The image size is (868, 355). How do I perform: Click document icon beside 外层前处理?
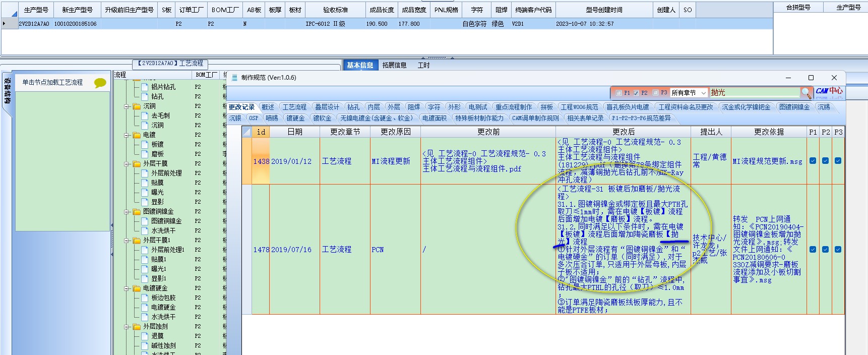pyautogui.click(x=145, y=173)
